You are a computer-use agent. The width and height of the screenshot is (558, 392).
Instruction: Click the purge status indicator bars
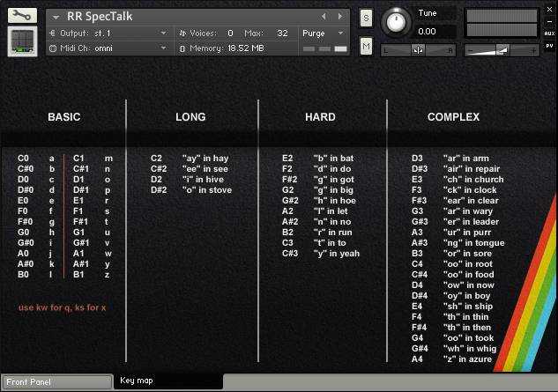pyautogui.click(x=324, y=48)
